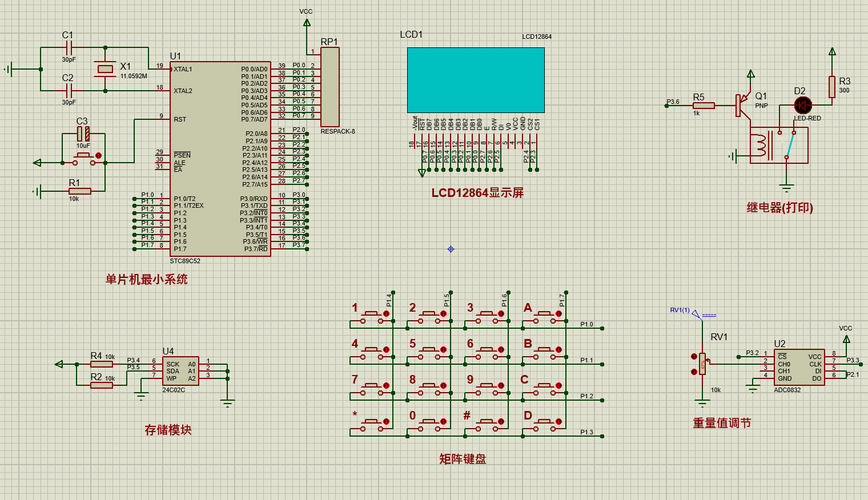Click the U2 ADC chip body
This screenshot has width=868, height=500.
pos(799,367)
